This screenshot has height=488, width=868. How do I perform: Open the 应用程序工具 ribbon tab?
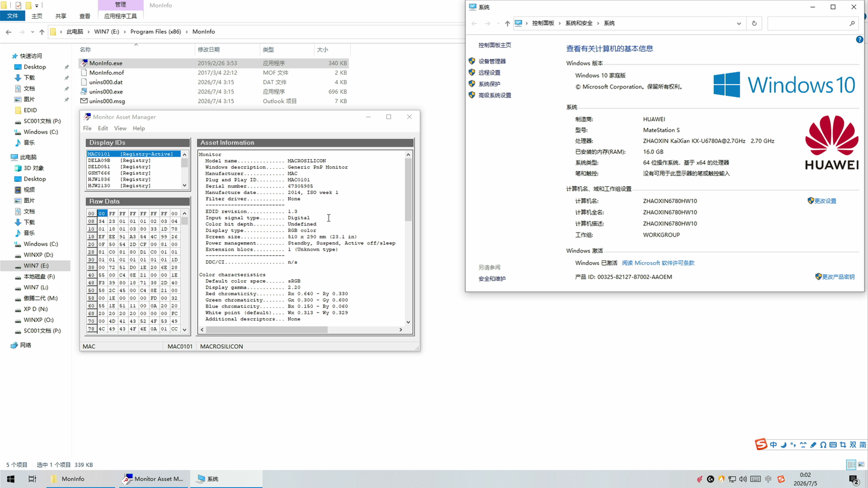tap(121, 16)
